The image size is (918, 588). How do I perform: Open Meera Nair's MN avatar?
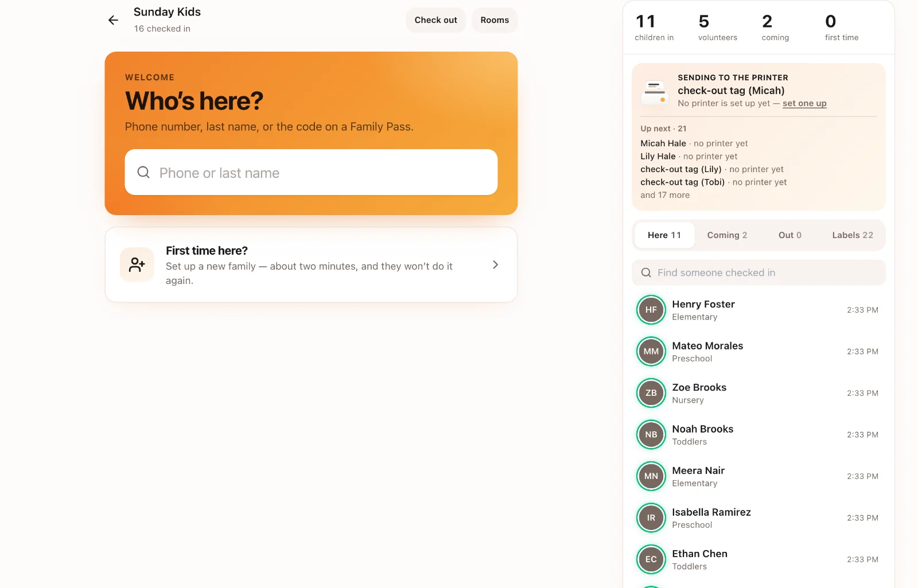tap(651, 476)
